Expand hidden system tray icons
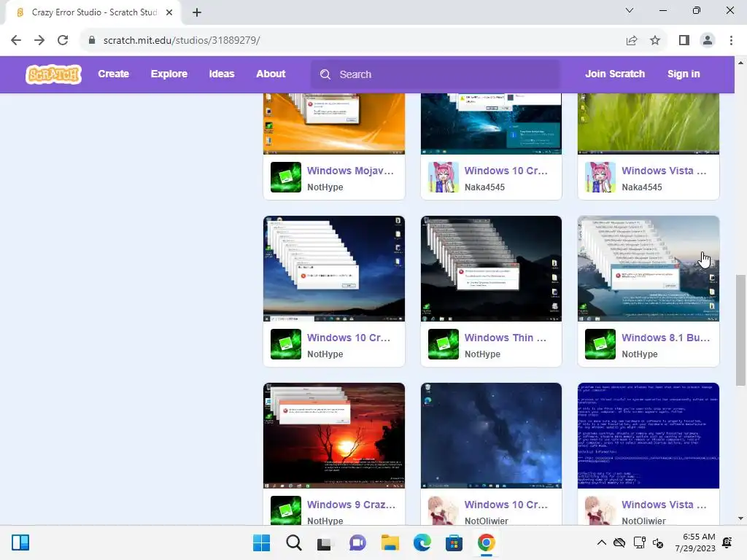 [601, 542]
